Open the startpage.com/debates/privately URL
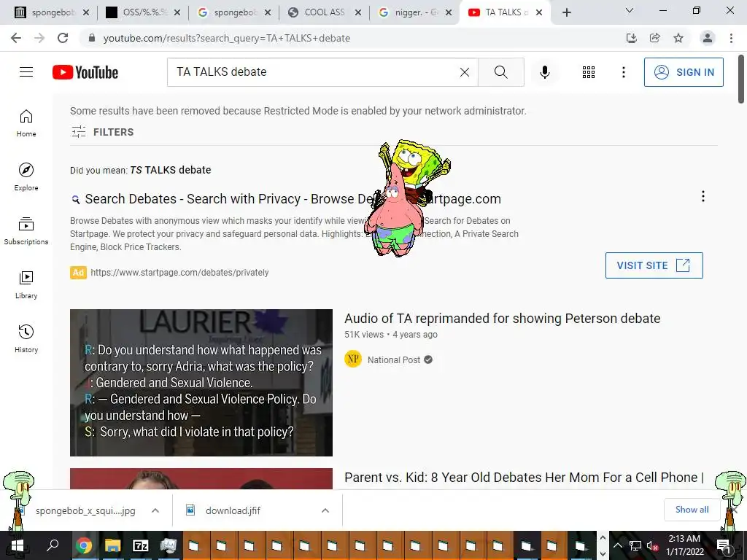This screenshot has height=560, width=747. click(179, 273)
